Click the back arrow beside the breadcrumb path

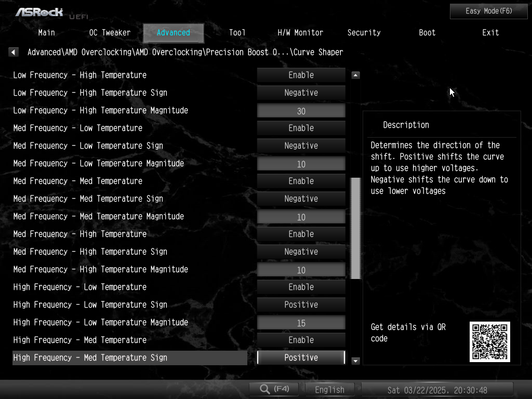(13, 52)
